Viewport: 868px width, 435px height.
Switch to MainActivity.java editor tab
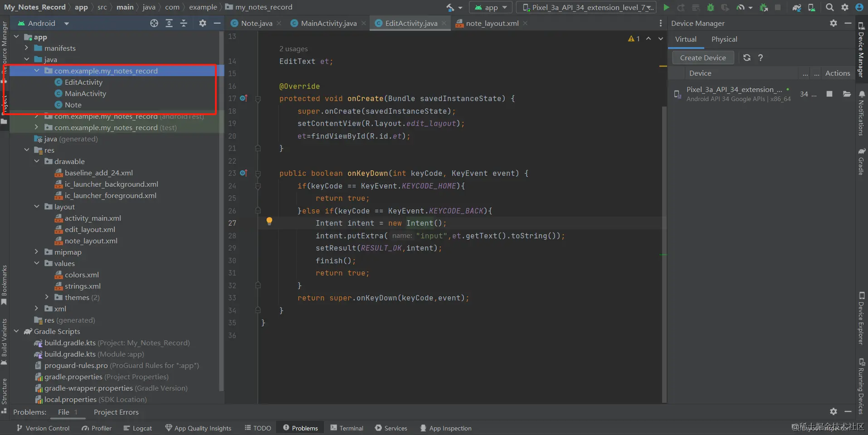tap(328, 23)
